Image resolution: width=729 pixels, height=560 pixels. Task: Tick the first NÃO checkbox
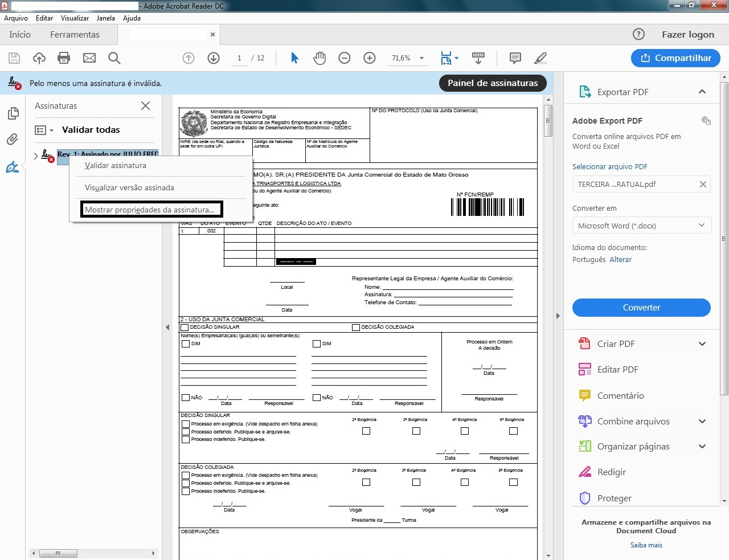186,398
